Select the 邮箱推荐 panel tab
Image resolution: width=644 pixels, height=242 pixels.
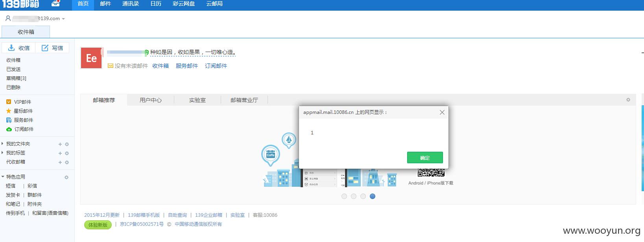(x=104, y=100)
